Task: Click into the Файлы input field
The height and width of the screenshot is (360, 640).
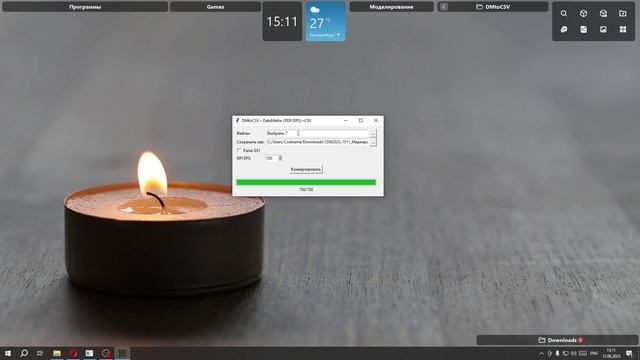Action: click(x=317, y=133)
